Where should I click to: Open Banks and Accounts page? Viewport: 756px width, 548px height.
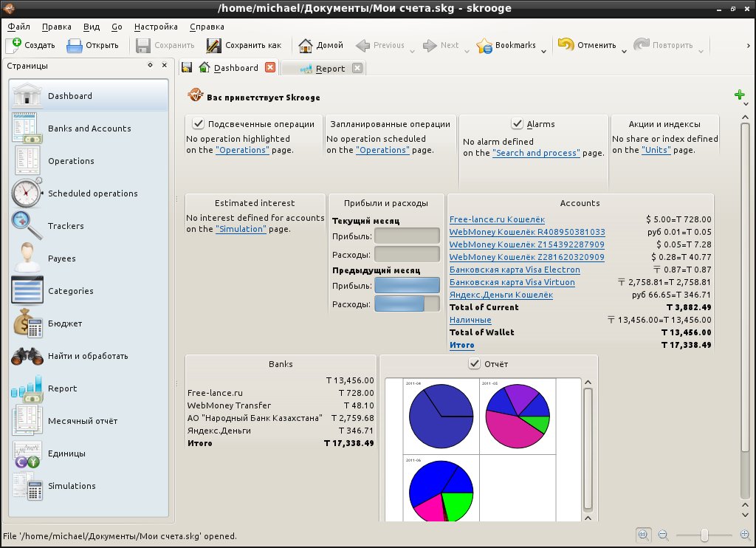pos(89,129)
